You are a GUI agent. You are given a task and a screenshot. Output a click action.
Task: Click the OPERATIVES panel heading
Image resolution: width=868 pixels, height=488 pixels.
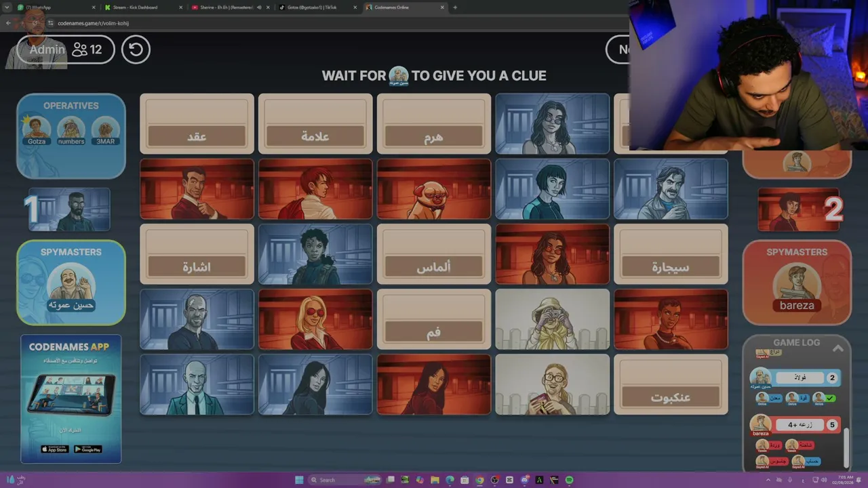pyautogui.click(x=71, y=106)
